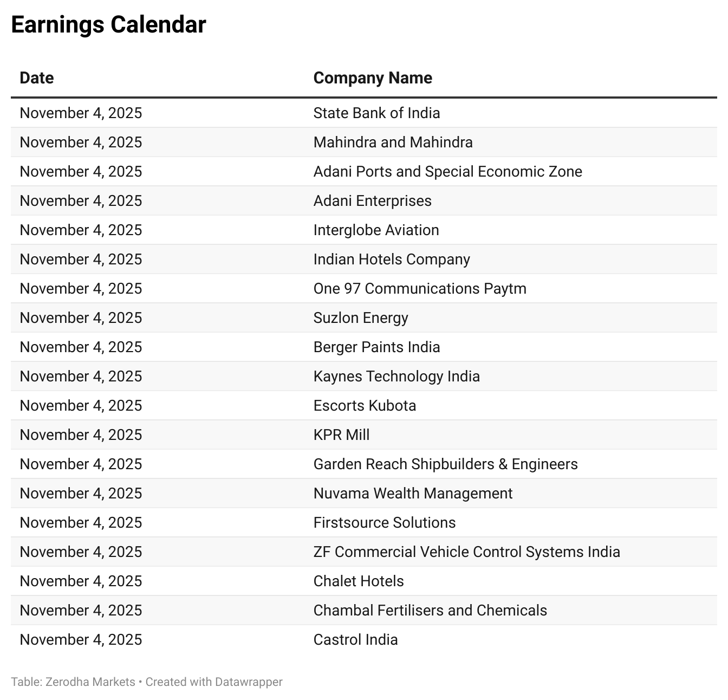Click the date in the Adani Enterprises row
Screen dimensions: 728x700
tap(81, 200)
